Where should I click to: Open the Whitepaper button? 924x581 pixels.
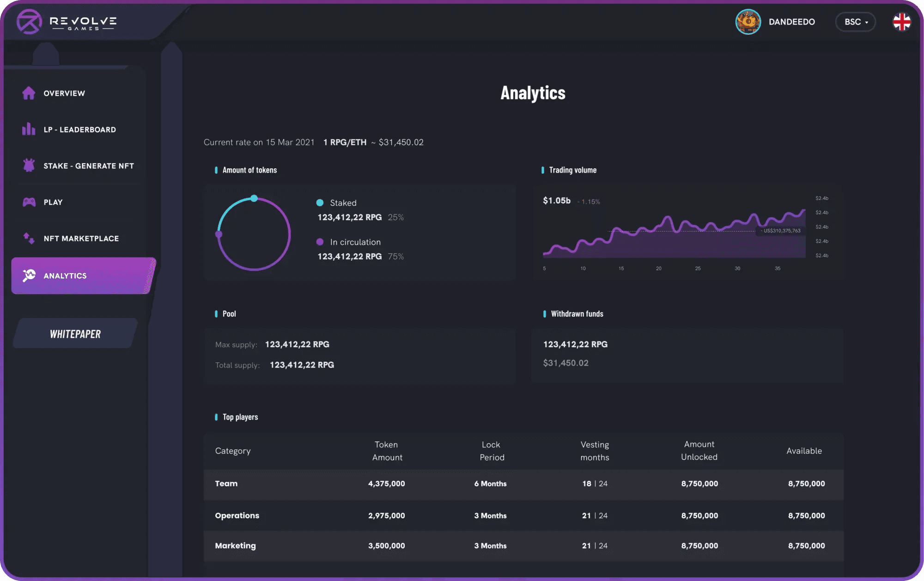(x=75, y=334)
